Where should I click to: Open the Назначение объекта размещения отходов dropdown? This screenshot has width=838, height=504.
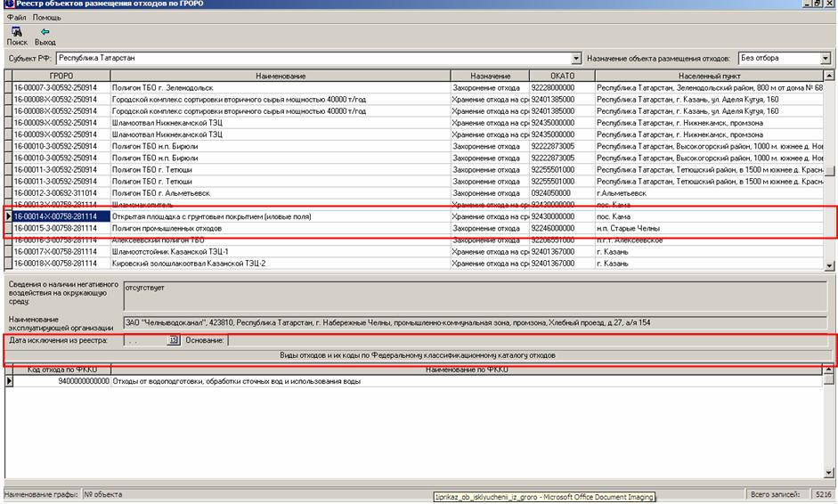tap(825, 58)
